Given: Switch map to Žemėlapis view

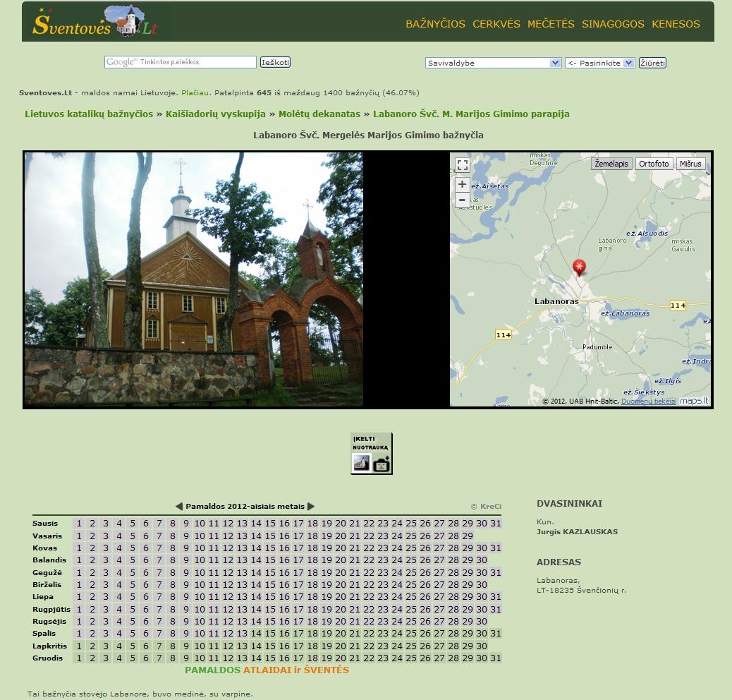Looking at the screenshot, I should 611,164.
